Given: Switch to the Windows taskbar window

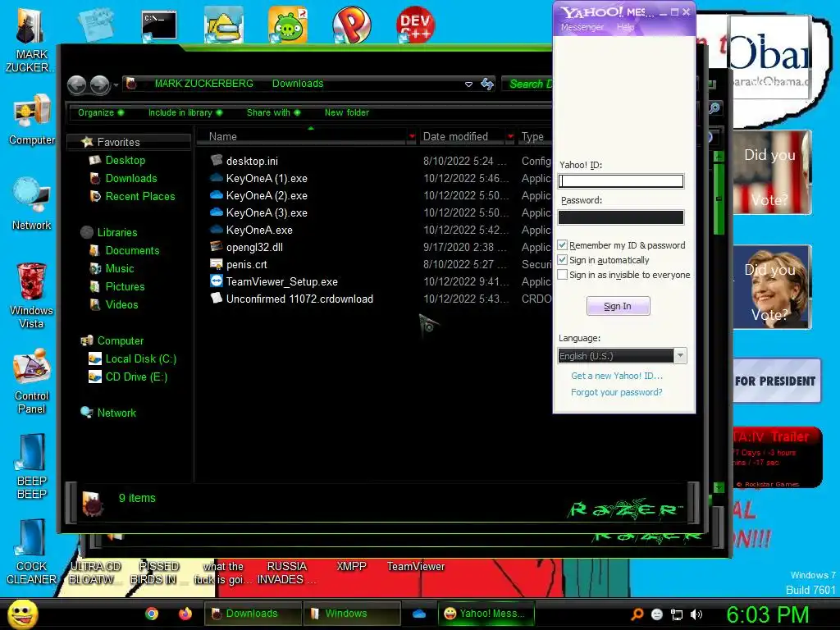Looking at the screenshot, I should coord(352,614).
